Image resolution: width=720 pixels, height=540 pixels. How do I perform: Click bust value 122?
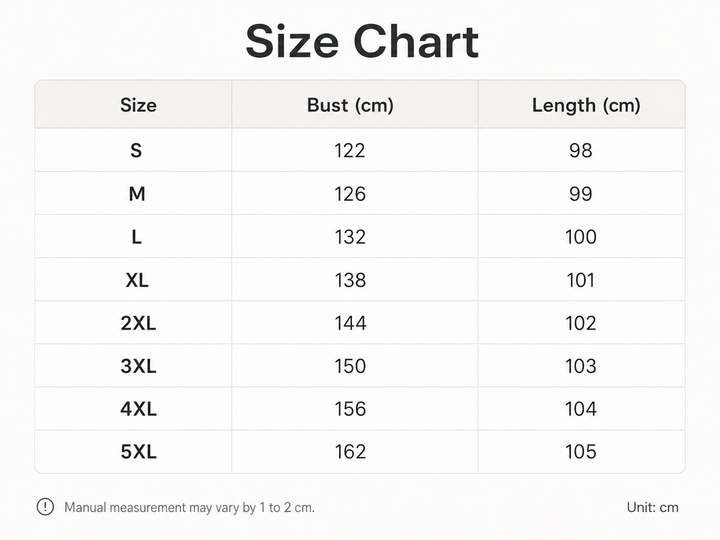[x=349, y=151]
